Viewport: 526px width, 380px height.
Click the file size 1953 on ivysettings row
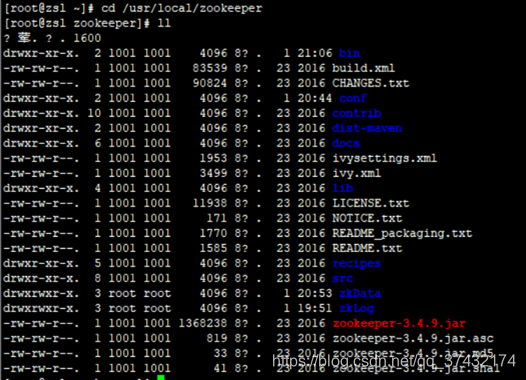click(x=213, y=158)
